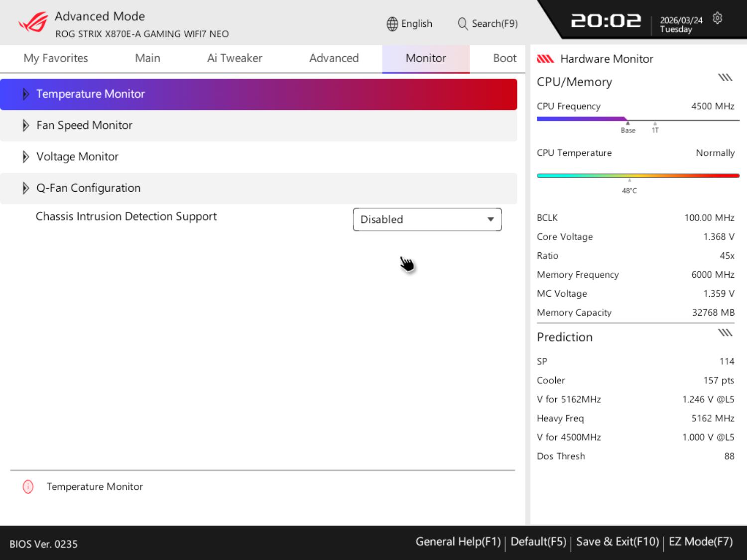Click the info icon beside help text
Screen dimensions: 747x560
point(28,487)
